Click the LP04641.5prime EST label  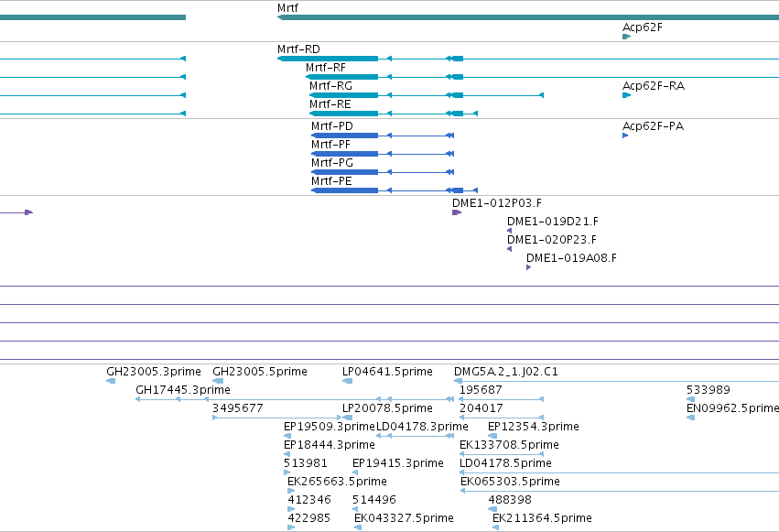[387, 372]
